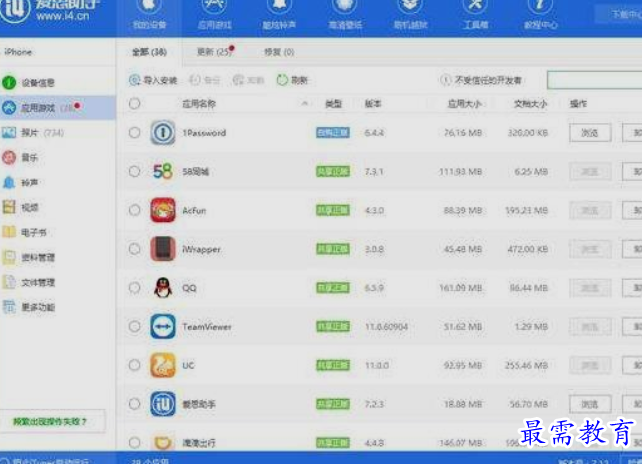Switch to the 修复 (0) tab
This screenshot has width=642, height=464.
279,52
